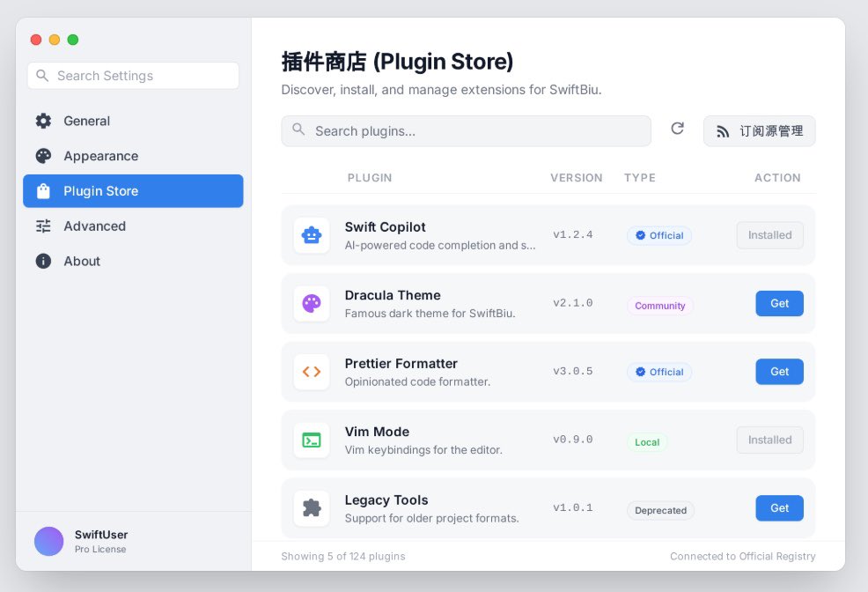Click version v0.9.0 of Vim Mode
Viewport: 868px width, 592px height.
coord(573,439)
